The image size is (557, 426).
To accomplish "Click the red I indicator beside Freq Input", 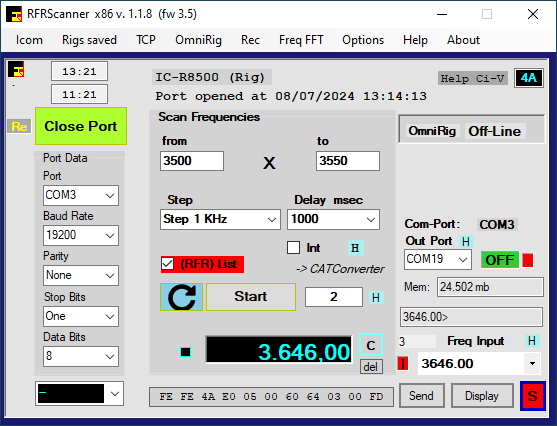I will point(402,363).
